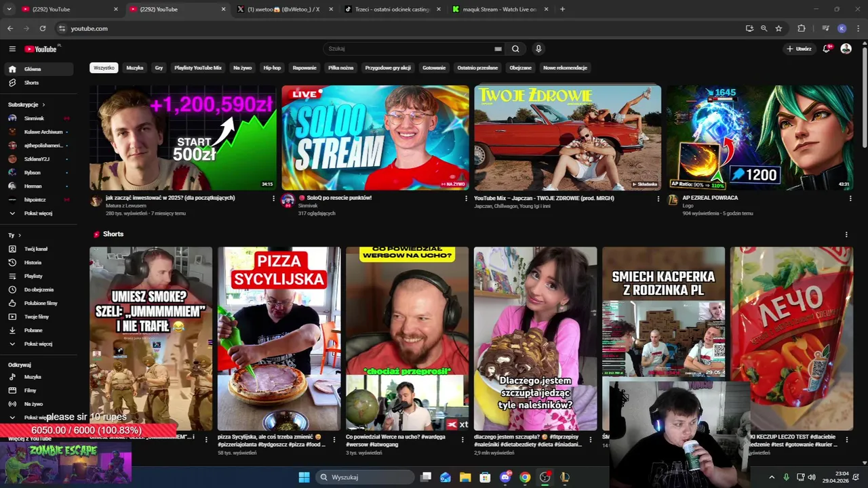This screenshot has width=868, height=488.
Task: Open browser extensions puzzle icon
Action: pyautogui.click(x=802, y=28)
